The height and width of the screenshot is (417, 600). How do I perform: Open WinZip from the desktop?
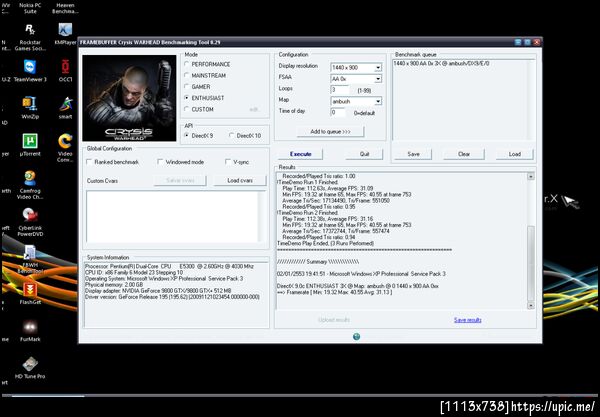coord(30,108)
